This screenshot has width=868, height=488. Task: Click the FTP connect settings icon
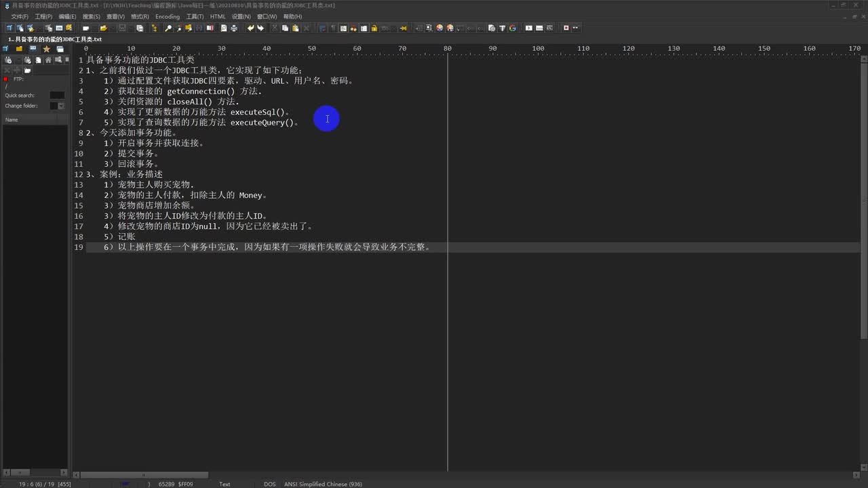tap(8, 60)
